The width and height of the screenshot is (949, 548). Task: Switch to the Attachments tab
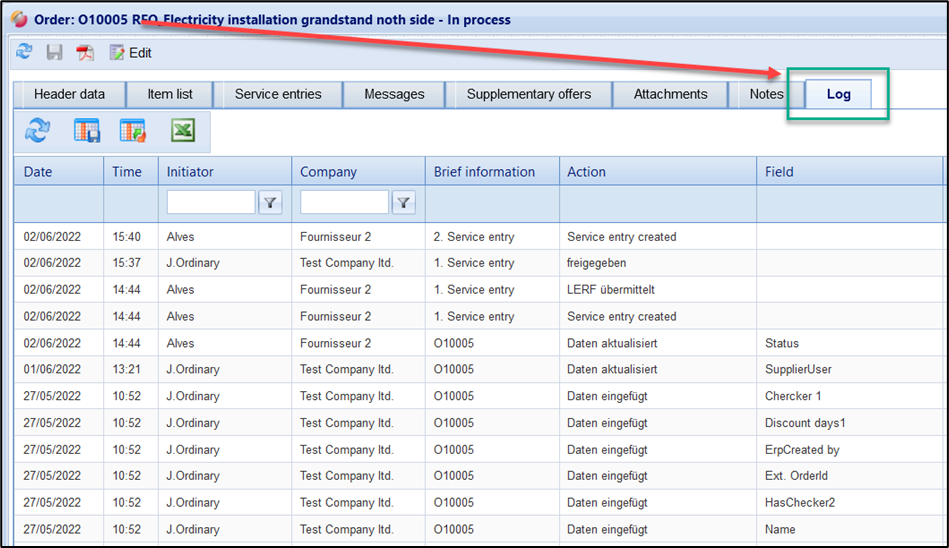click(670, 94)
